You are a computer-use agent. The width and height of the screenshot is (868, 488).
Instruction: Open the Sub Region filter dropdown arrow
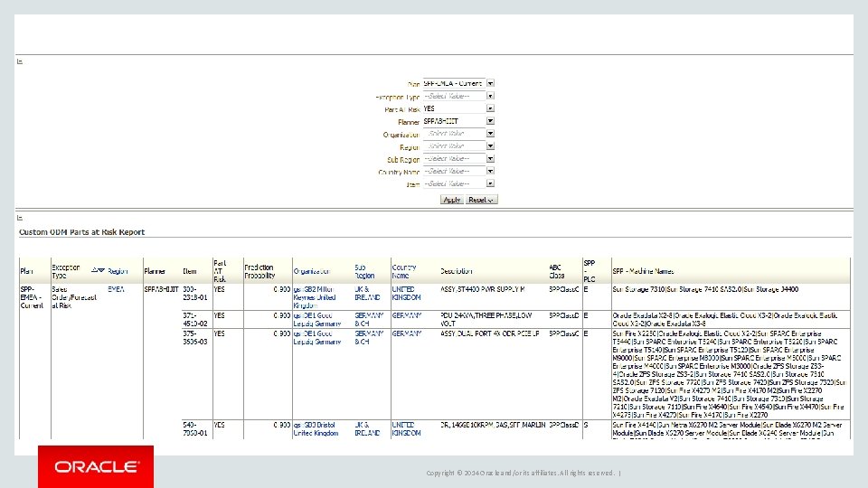coord(490,158)
